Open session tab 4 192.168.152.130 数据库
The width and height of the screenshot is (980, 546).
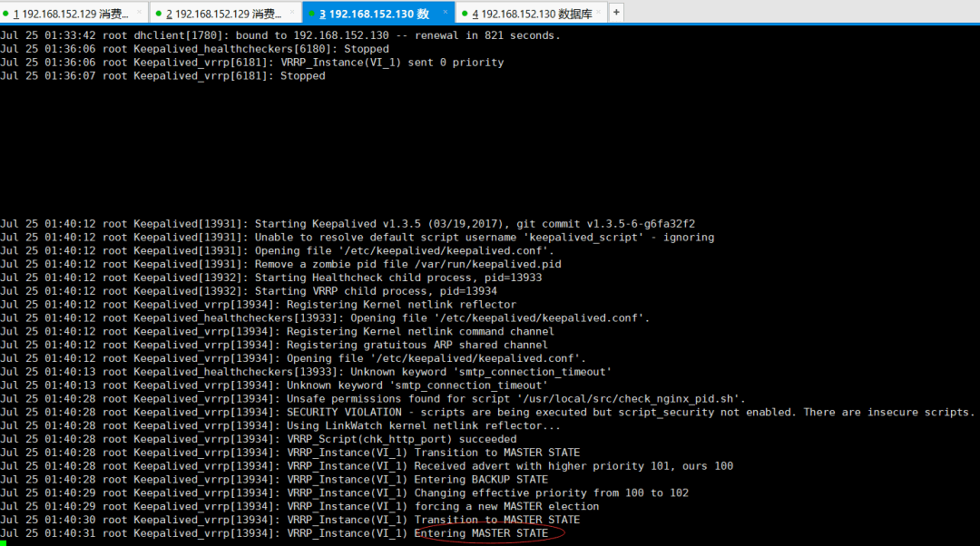coord(531,13)
